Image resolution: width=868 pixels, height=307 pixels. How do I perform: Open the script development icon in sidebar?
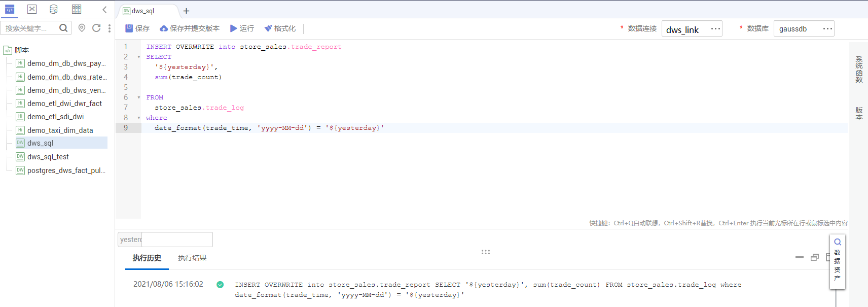point(10,9)
